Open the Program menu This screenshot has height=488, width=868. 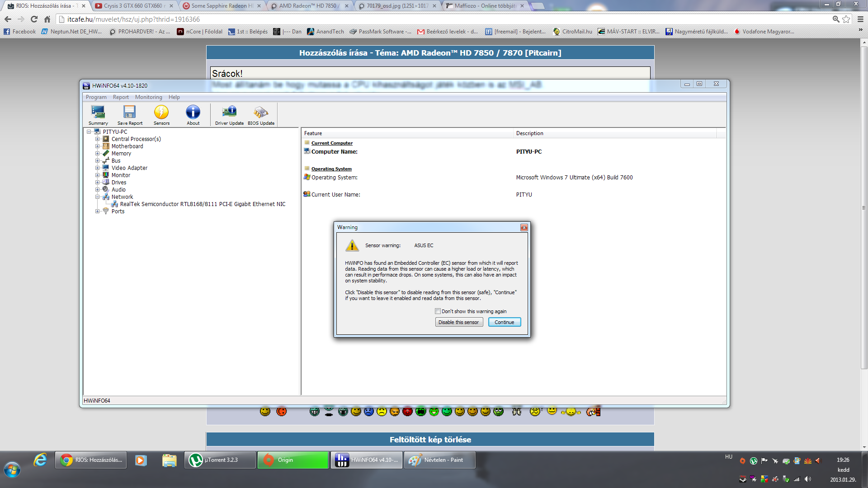96,97
